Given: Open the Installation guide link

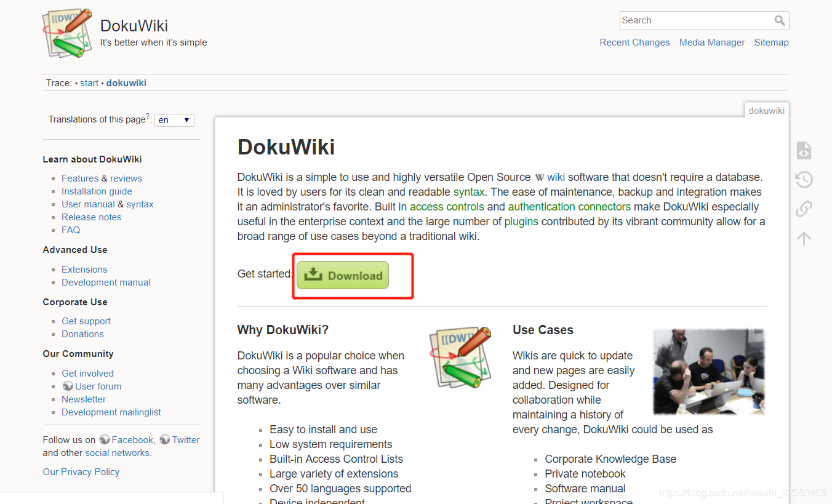Looking at the screenshot, I should (x=97, y=191).
